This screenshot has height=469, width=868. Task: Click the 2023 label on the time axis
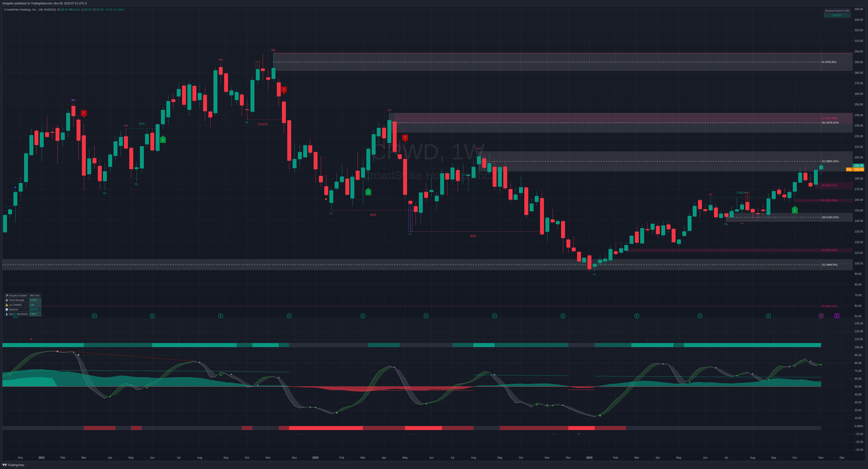point(589,457)
